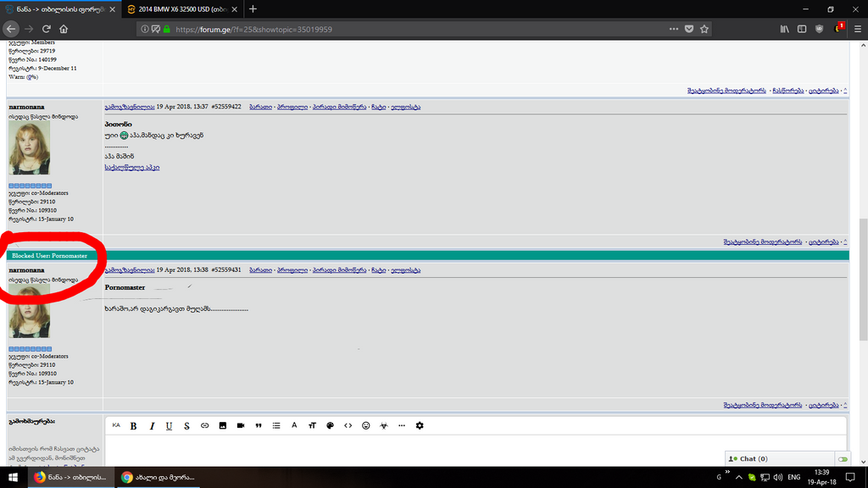This screenshot has height=488, width=868.
Task: Open narmonana username in post #52559431
Action: 26,270
